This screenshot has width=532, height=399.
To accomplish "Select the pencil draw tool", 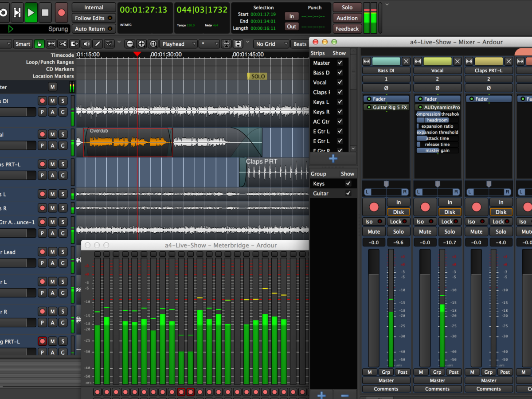I will point(97,44).
